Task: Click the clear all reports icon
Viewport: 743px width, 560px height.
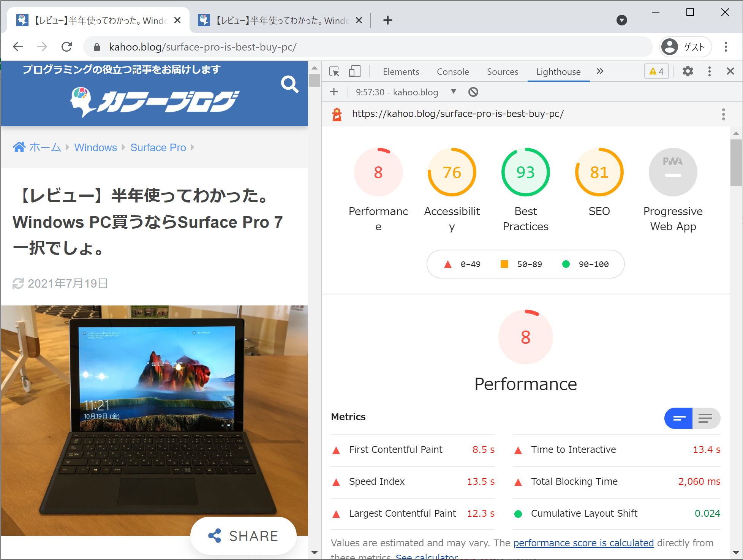Action: [x=473, y=92]
